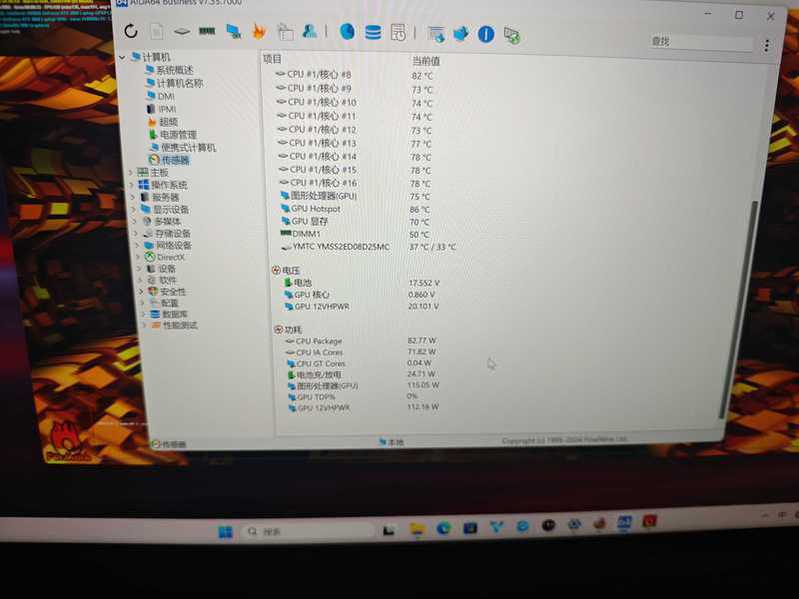
Task: Click the 当前值 column header
Action: 426,61
